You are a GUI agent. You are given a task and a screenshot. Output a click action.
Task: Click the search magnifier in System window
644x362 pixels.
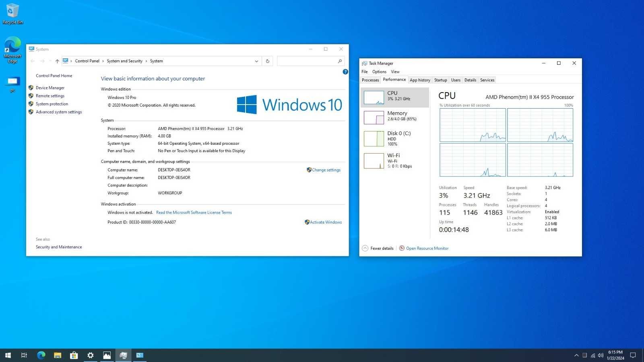coord(340,61)
